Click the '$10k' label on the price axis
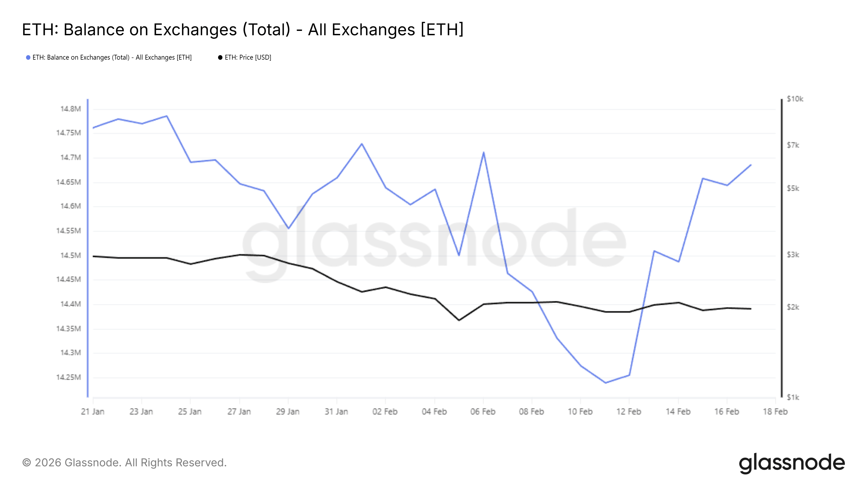Viewport: 868px width, 488px height. (795, 99)
